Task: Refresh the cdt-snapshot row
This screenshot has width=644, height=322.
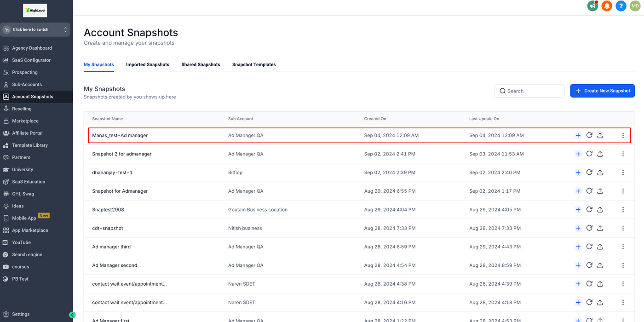Action: (x=589, y=228)
